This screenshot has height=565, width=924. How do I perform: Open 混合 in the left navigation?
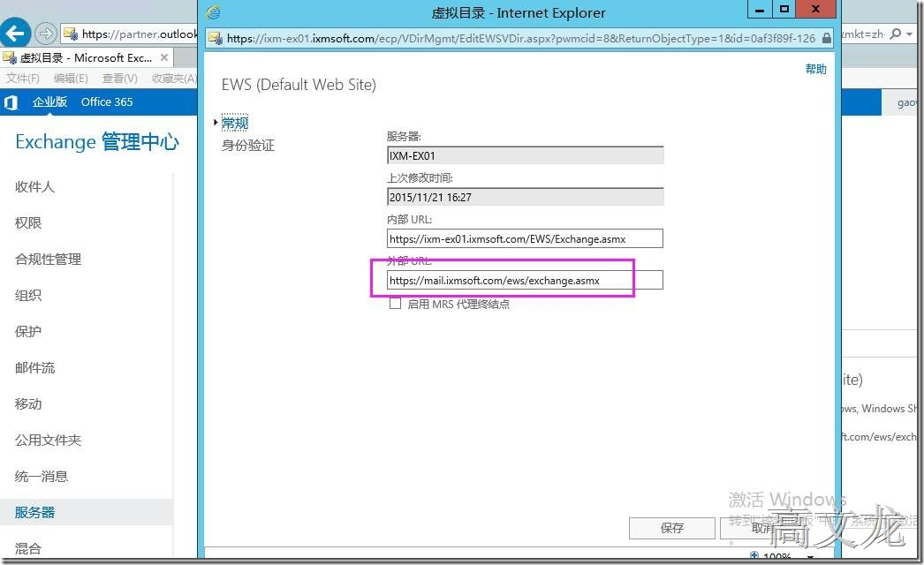[28, 548]
